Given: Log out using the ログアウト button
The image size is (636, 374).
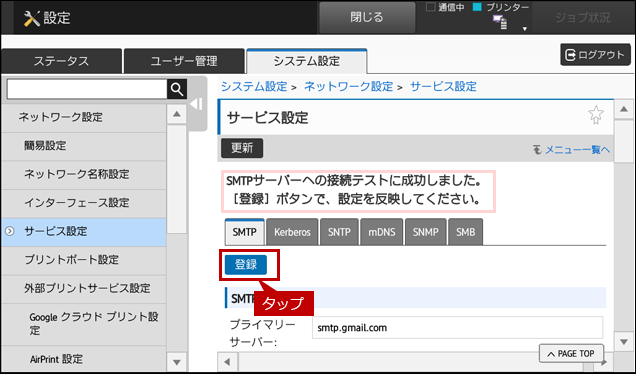Looking at the screenshot, I should click(595, 55).
